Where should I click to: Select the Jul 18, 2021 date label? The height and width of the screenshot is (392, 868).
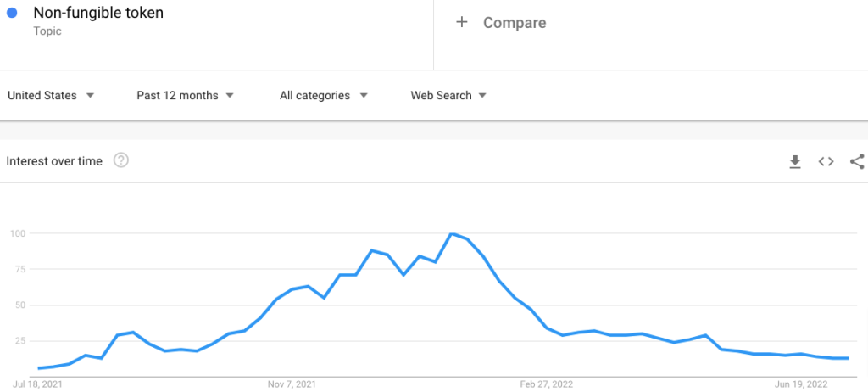[x=38, y=384]
